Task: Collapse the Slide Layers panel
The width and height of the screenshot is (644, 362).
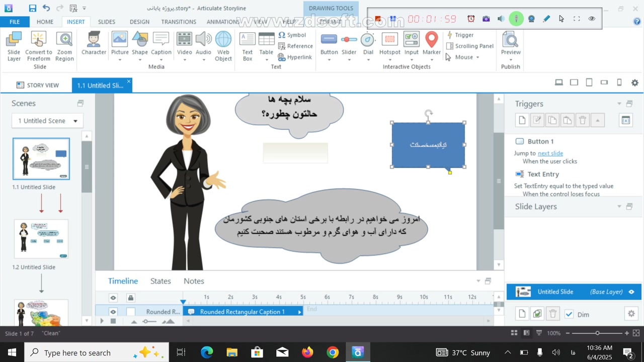Action: click(619, 207)
